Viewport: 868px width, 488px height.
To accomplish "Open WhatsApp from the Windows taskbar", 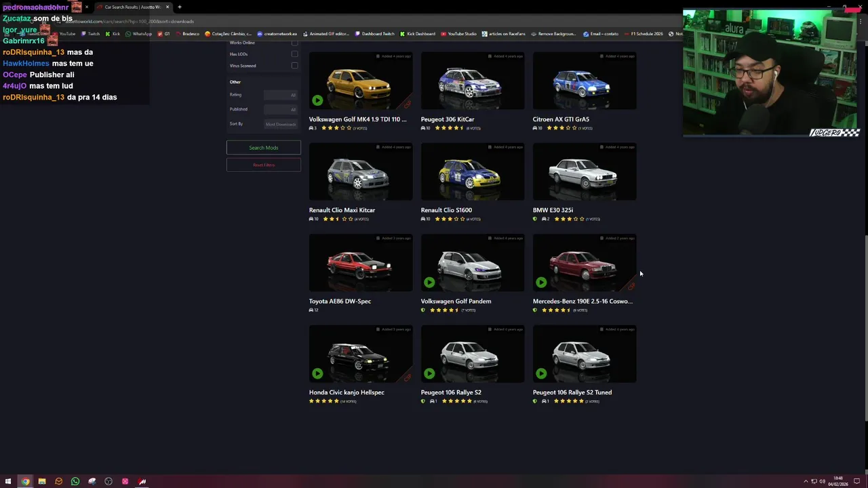I will (75, 481).
